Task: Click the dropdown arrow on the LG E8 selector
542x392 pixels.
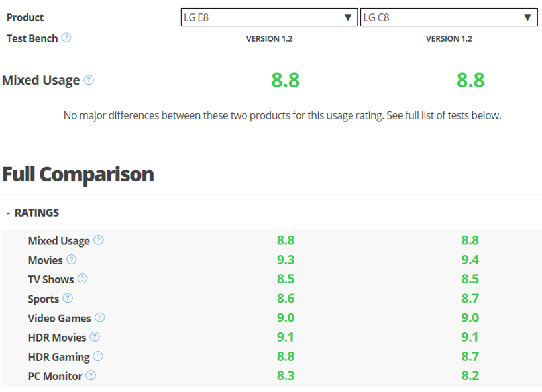Action: [x=348, y=17]
